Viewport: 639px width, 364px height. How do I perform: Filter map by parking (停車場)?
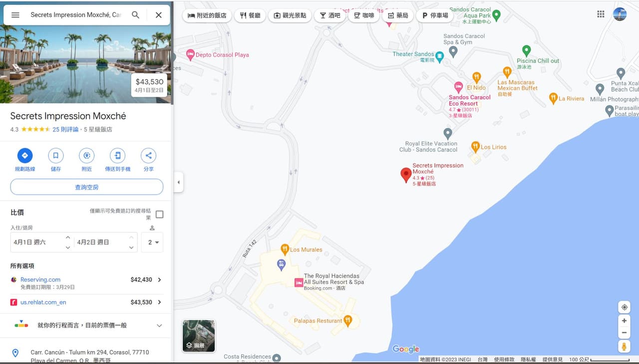coord(435,15)
